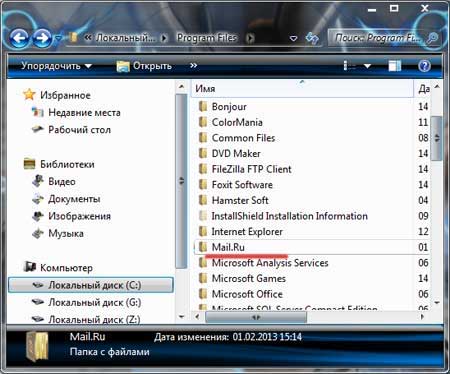450x374 pixels.
Task: Select Program Files breadcrumb segment
Action: pyautogui.click(x=207, y=38)
